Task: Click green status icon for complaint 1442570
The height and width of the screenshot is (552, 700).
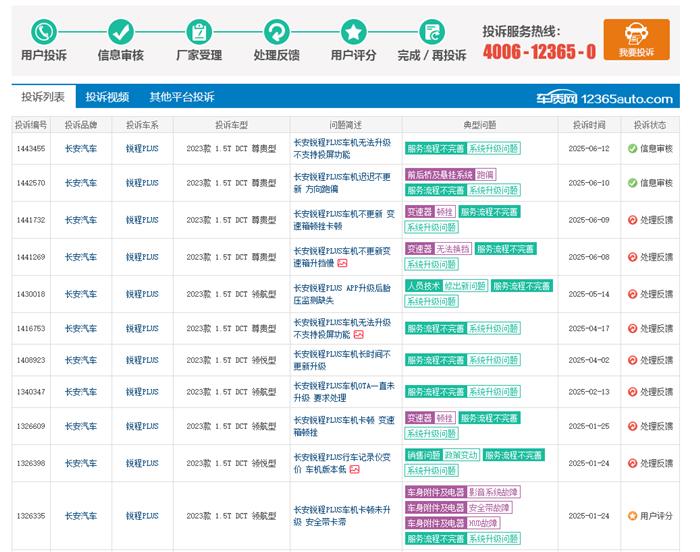Action: [632, 183]
